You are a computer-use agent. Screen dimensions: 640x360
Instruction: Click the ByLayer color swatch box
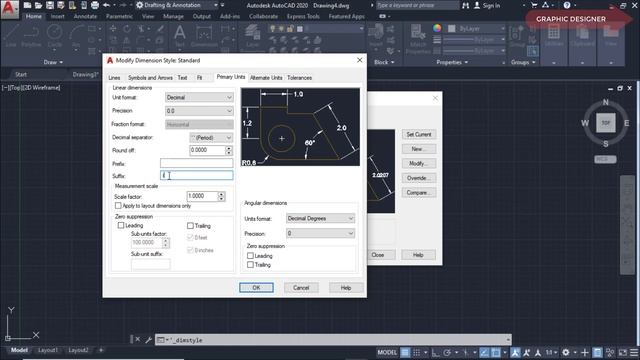point(451,29)
